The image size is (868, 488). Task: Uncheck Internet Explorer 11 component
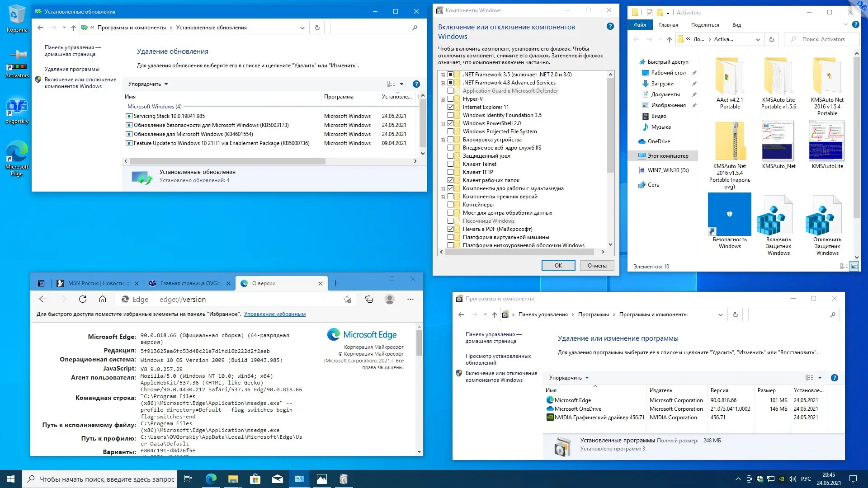pos(450,107)
